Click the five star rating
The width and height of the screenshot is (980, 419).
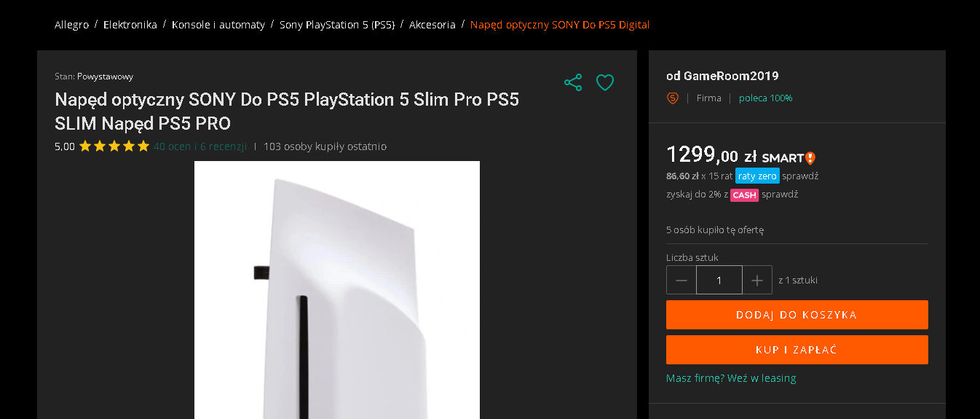(114, 146)
